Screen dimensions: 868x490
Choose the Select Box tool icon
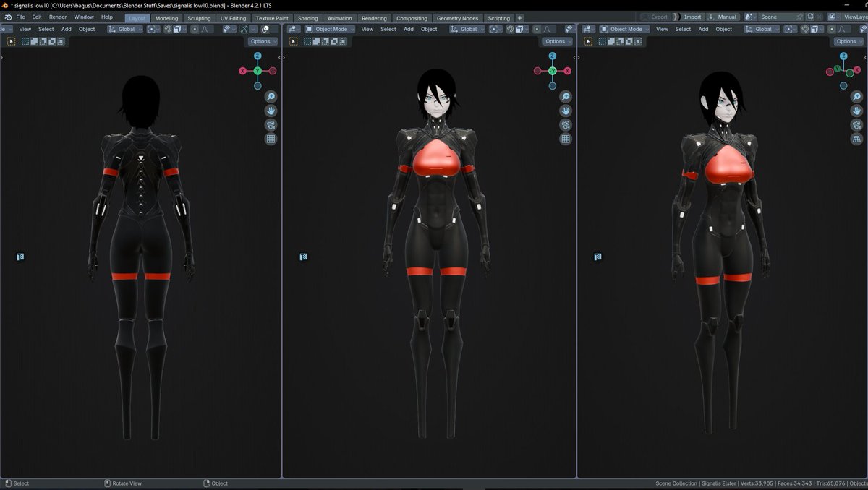pos(25,41)
